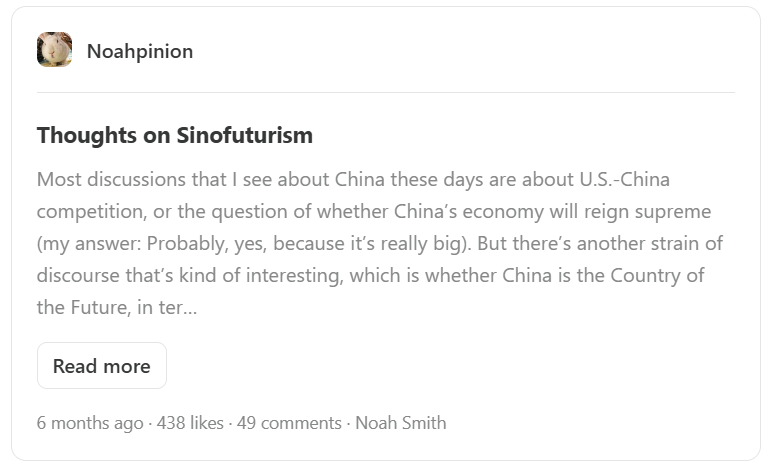Click the truncated "the Future, in ter…" text
Viewport: 771px width, 467px height.
117,307
